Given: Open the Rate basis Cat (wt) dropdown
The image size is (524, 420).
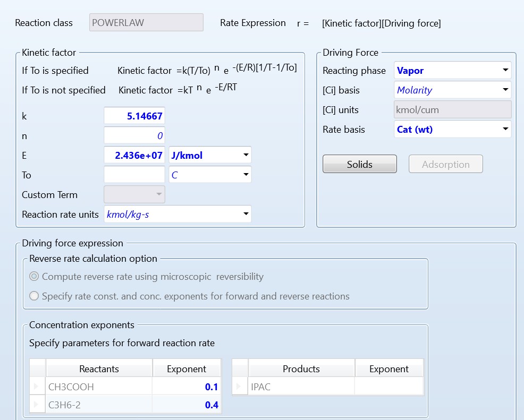Looking at the screenshot, I should tap(504, 129).
